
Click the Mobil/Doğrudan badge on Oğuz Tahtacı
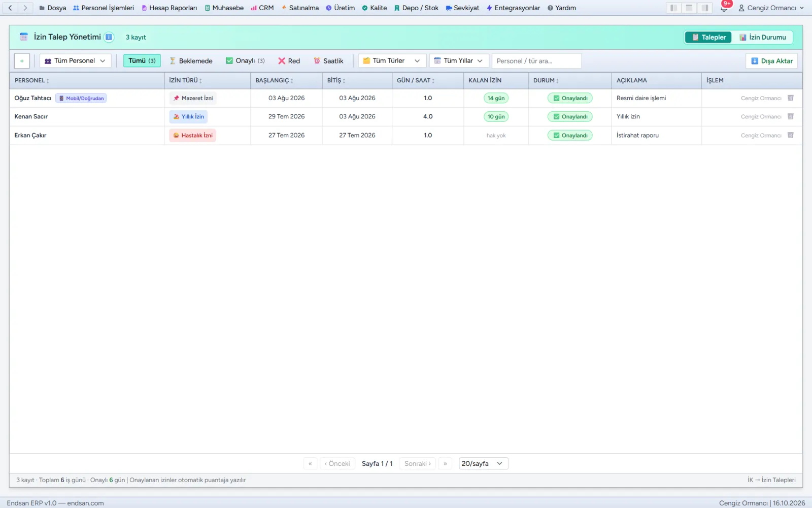click(x=81, y=99)
